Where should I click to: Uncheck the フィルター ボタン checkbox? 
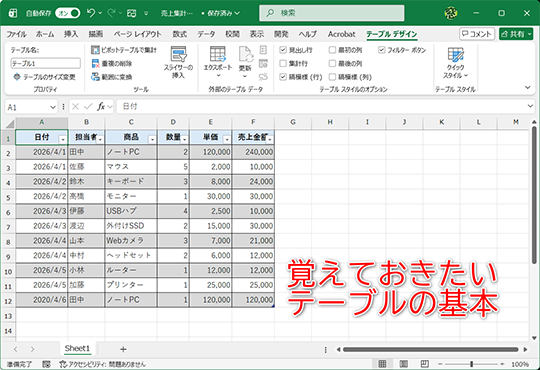pyautogui.click(x=382, y=50)
